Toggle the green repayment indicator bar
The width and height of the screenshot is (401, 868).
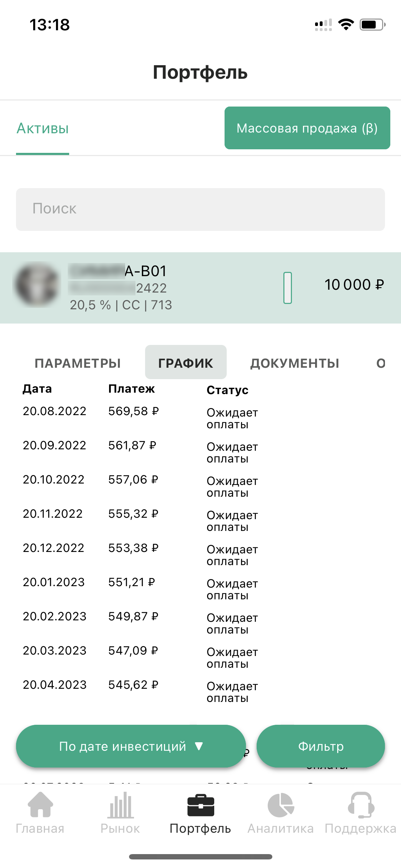288,288
